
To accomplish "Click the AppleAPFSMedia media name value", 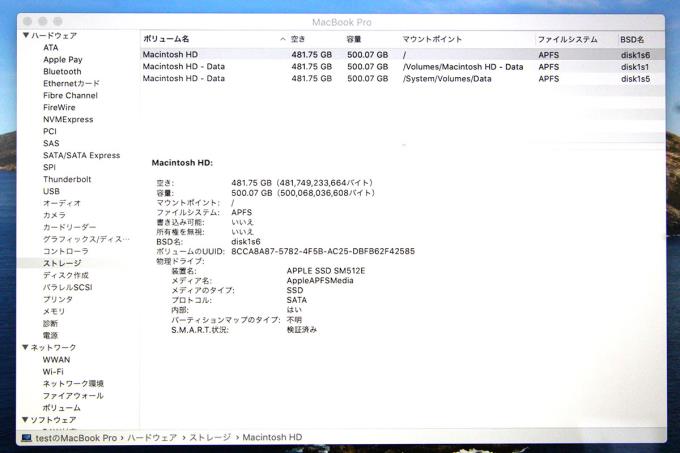I will (x=320, y=280).
